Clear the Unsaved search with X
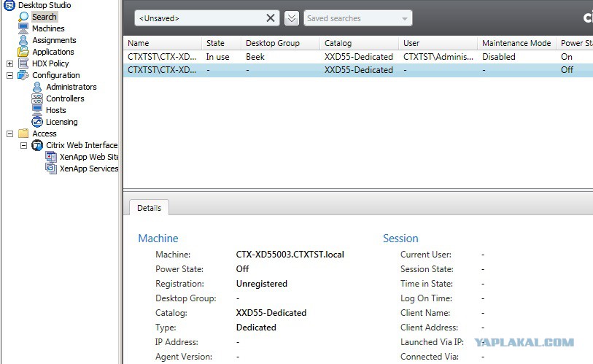 271,18
